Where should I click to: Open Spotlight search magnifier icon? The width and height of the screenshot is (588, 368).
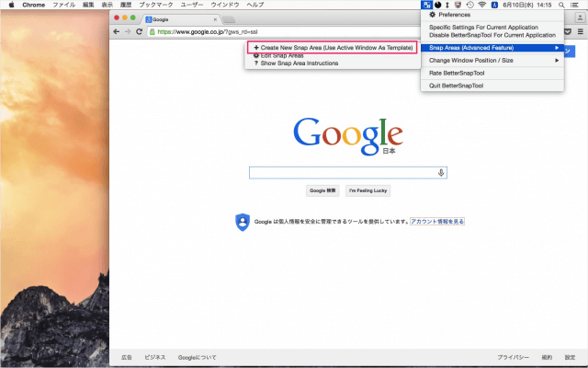pyautogui.click(x=560, y=5)
